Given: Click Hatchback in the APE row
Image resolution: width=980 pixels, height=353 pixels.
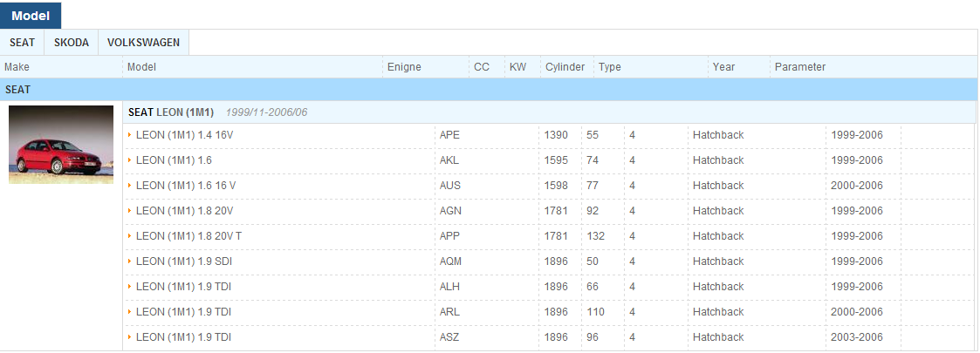Looking at the screenshot, I should coord(718,135).
